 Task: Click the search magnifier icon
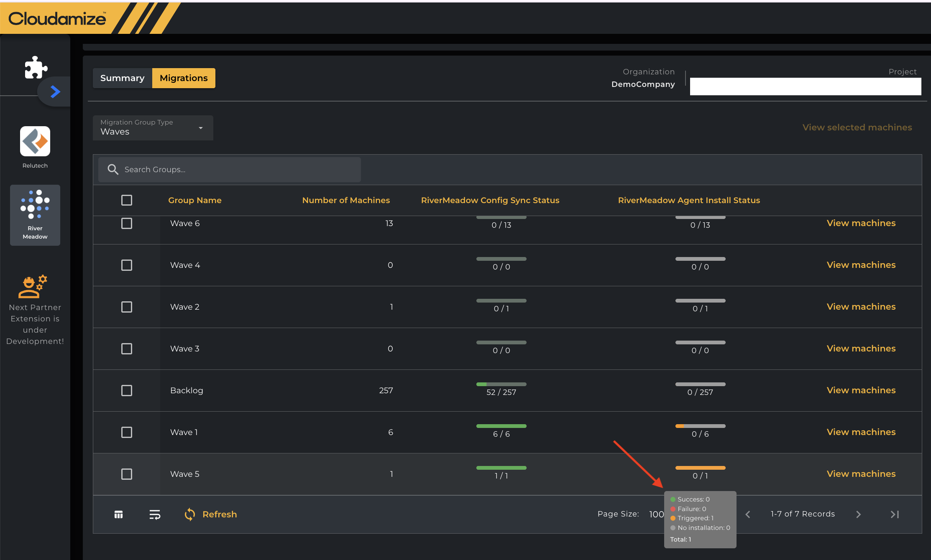tap(113, 169)
